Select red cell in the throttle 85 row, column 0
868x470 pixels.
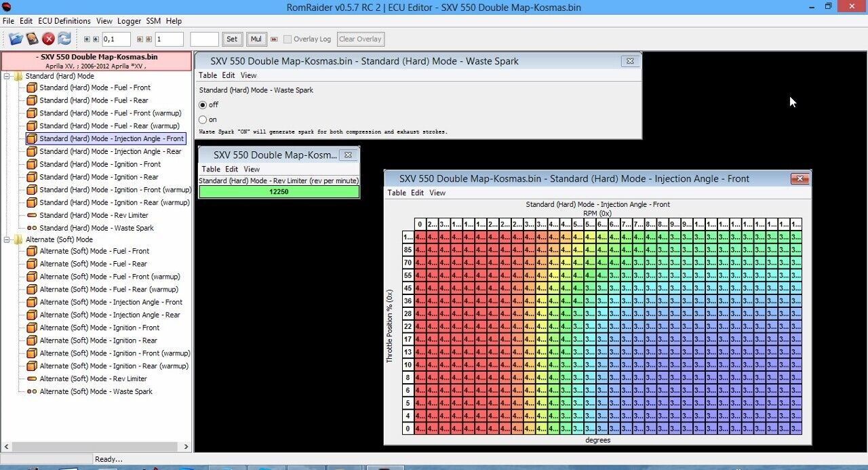coord(420,250)
